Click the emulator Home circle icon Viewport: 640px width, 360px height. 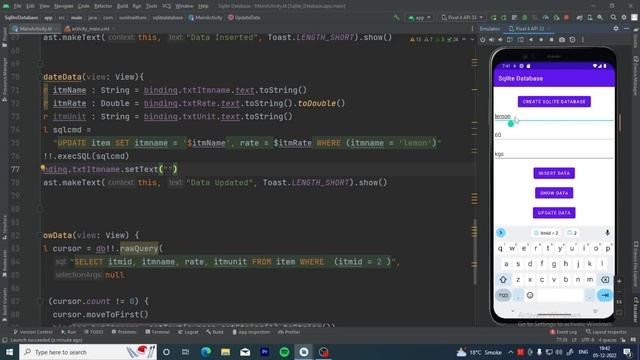click(x=541, y=40)
